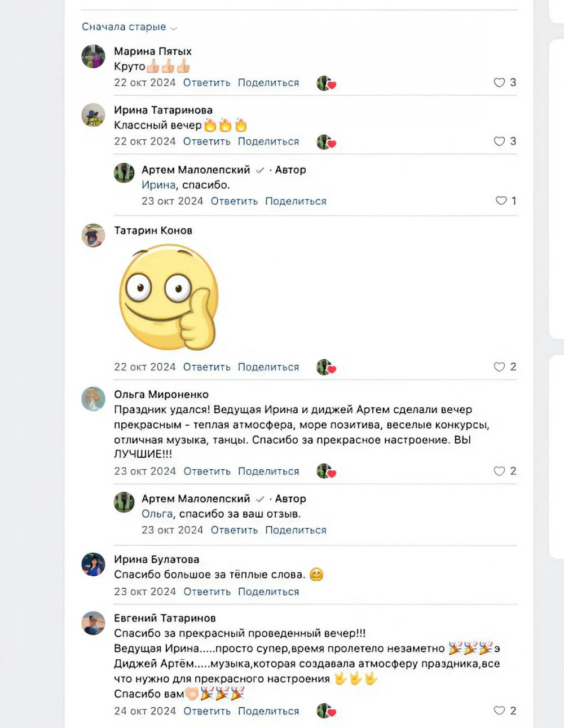This screenshot has width=564, height=728.
Task: Reply to Марина Пятых's comment
Action: [206, 82]
